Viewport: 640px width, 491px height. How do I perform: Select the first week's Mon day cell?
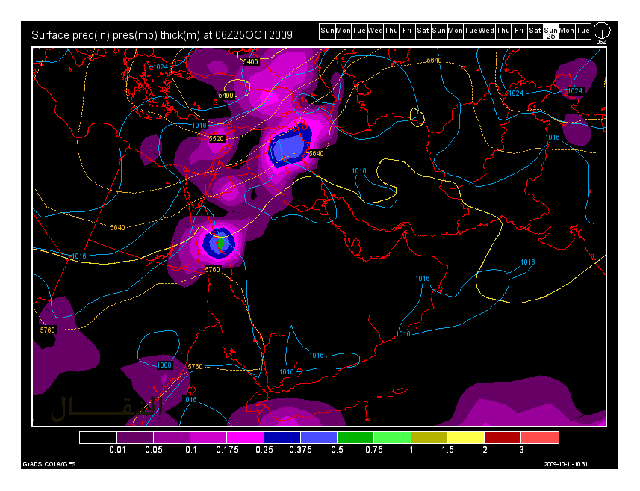343,31
